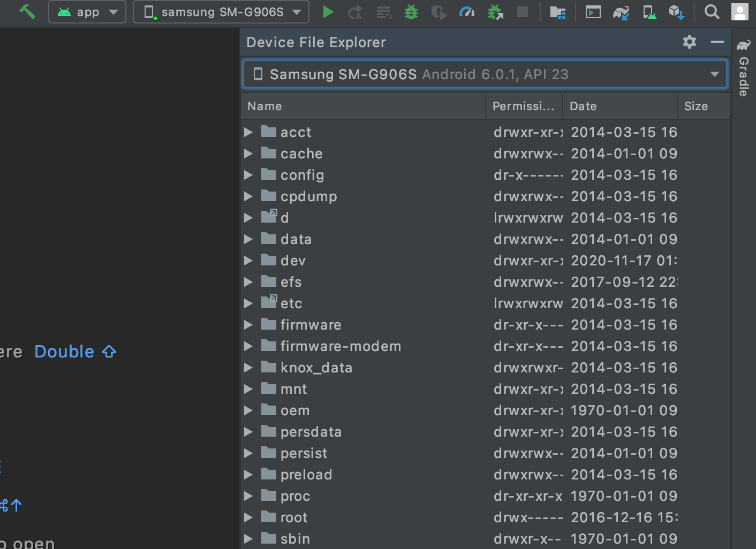Select the knox_data folder
This screenshot has height=549, width=756.
coord(485,368)
